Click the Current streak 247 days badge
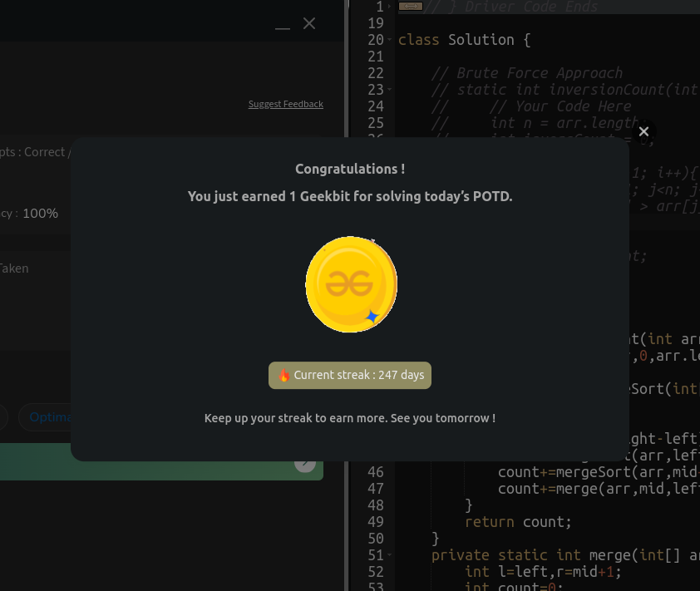The image size is (700, 591). [350, 375]
